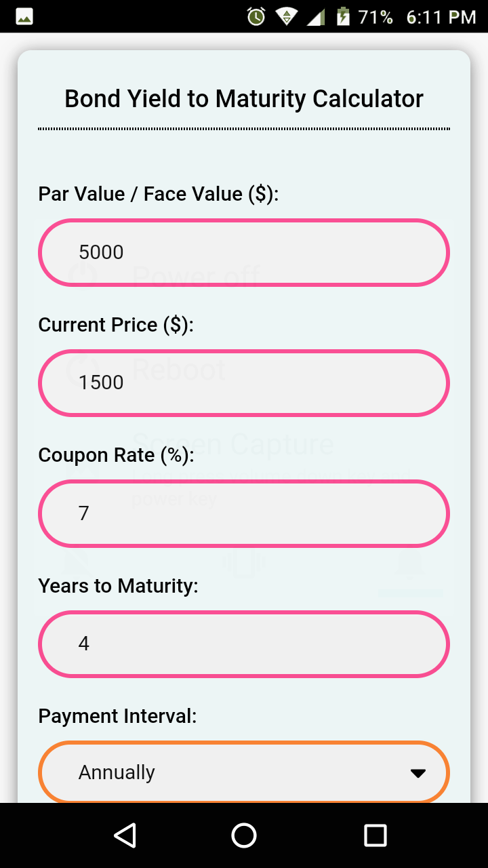This screenshot has height=868, width=488.
Task: Tap the battery charging icon
Action: pyautogui.click(x=344, y=16)
